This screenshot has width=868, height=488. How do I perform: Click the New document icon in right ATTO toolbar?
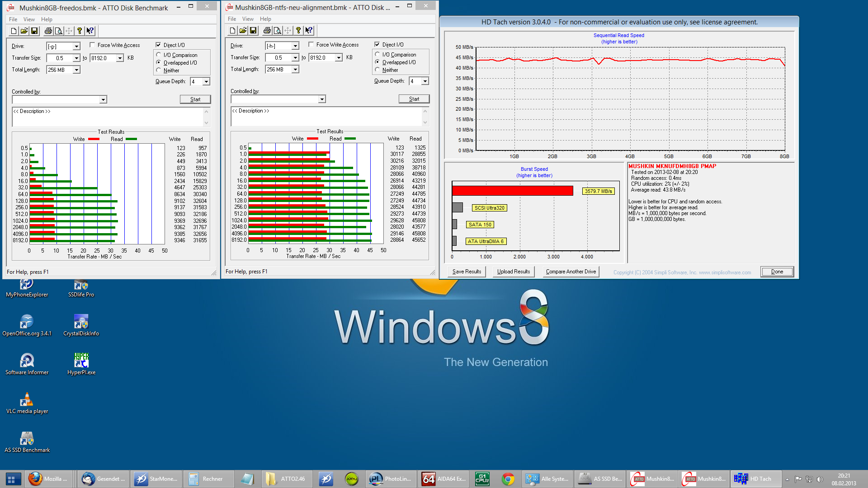(x=232, y=30)
